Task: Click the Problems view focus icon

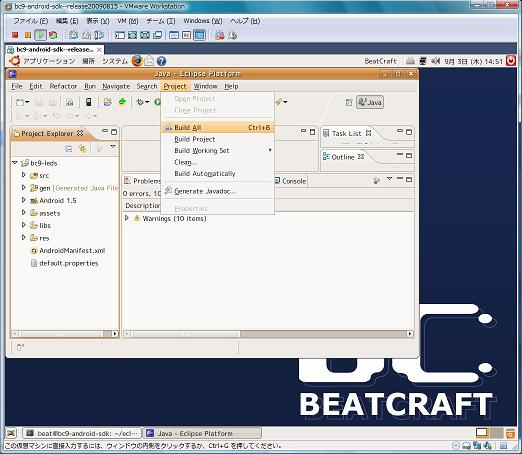Action: click(x=376, y=181)
